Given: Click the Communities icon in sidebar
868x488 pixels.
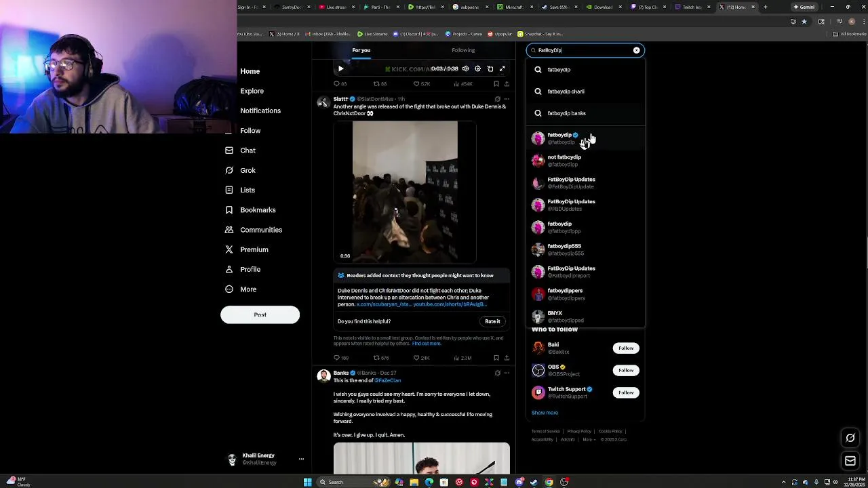Looking at the screenshot, I should (229, 230).
